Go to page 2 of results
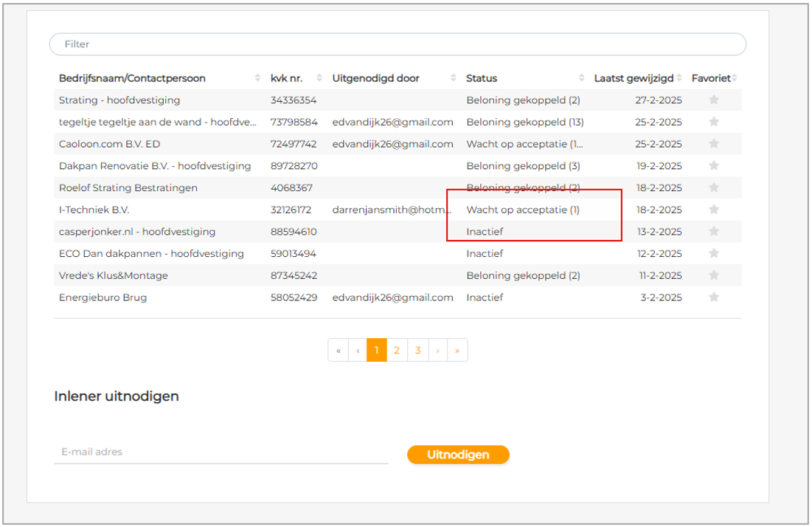This screenshot has width=812, height=527. 397,351
